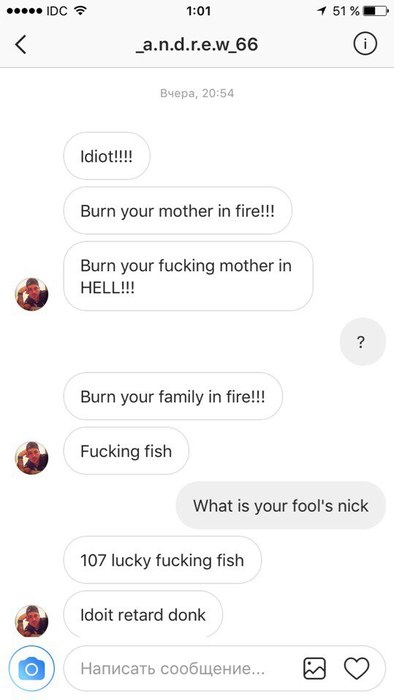
Task: Select the 'Idiot!!!!' message bubble
Action: click(107, 156)
